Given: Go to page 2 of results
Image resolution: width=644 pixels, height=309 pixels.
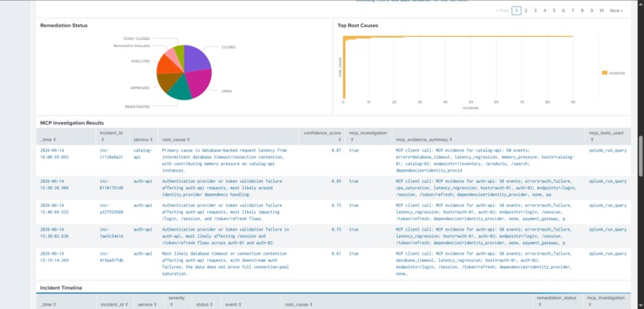Looking at the screenshot, I should click(526, 10).
